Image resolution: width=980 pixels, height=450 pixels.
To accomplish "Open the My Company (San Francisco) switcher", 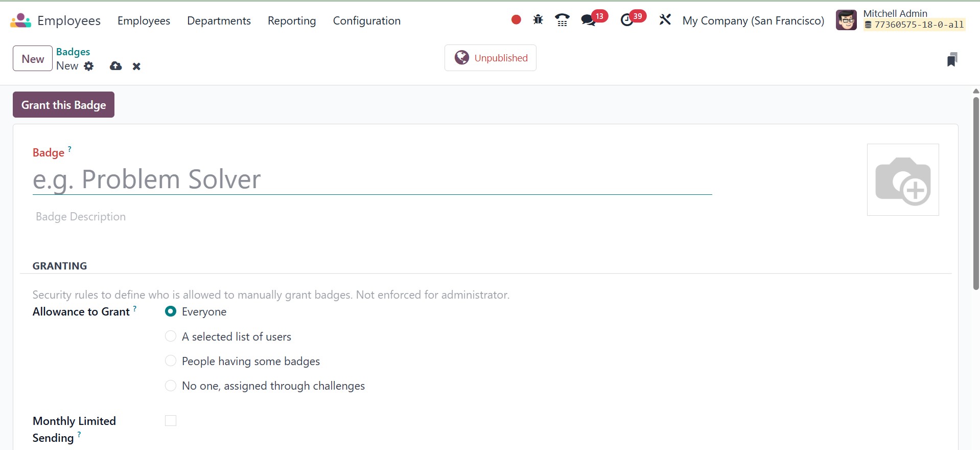I will pos(754,20).
